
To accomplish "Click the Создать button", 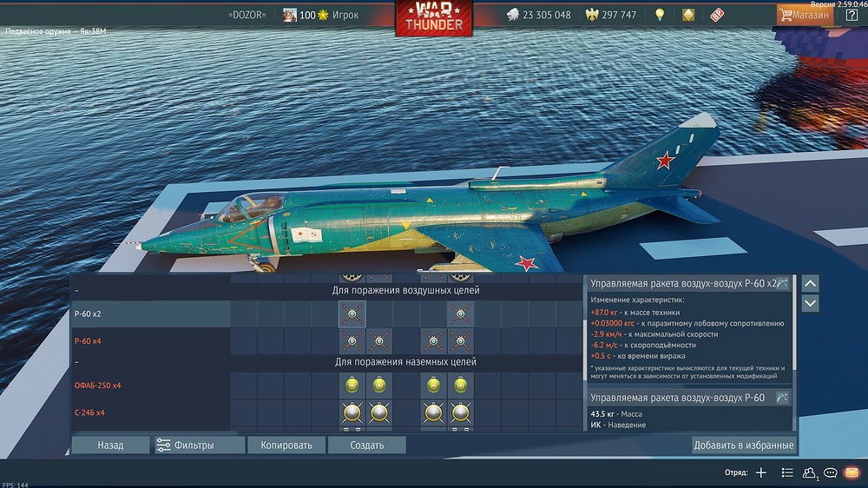I will tap(366, 445).
